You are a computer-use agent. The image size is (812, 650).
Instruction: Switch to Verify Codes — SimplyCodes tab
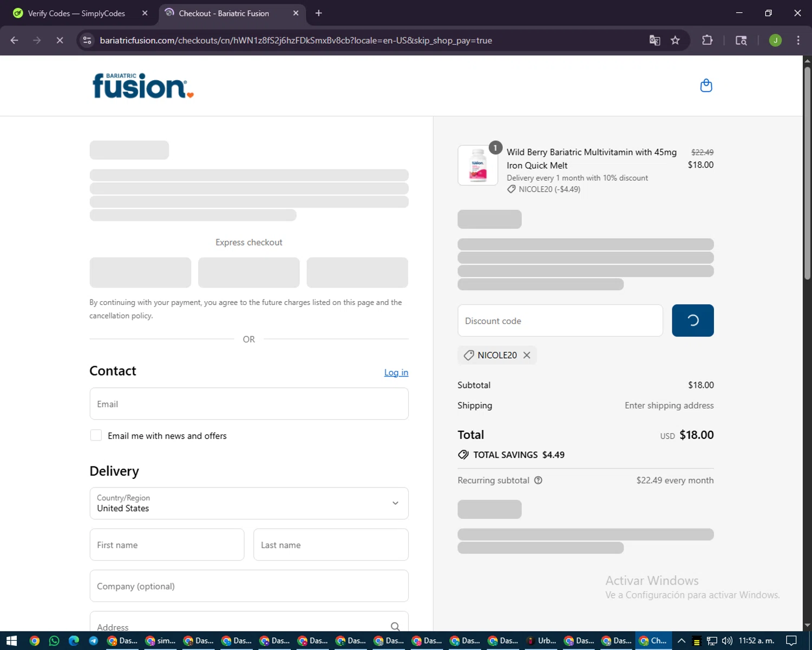(76, 13)
